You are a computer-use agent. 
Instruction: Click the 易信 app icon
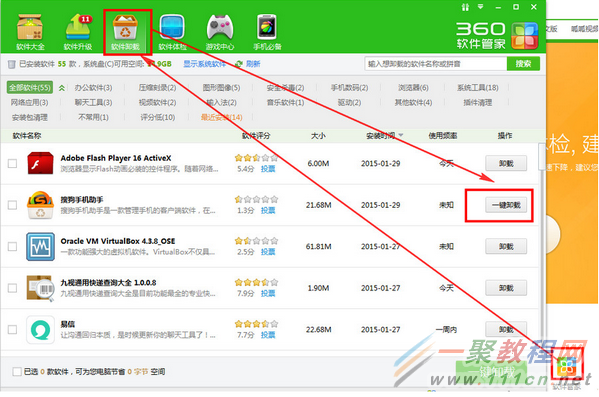tap(40, 329)
